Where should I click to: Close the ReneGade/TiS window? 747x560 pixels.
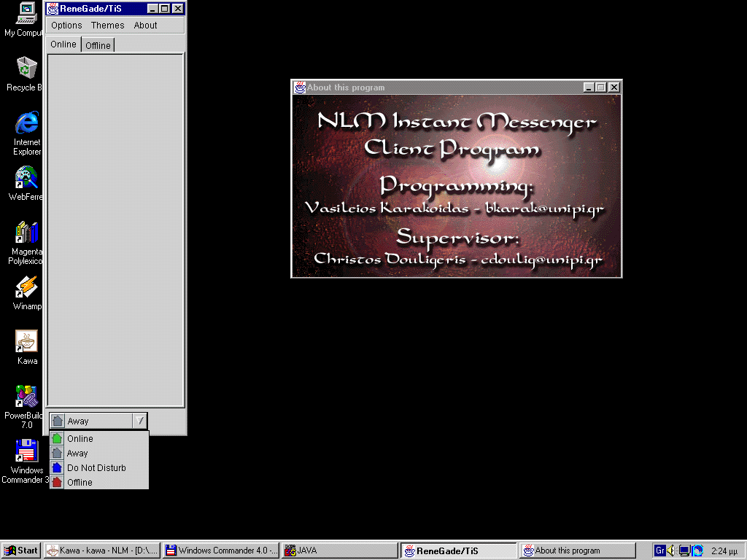point(178,9)
